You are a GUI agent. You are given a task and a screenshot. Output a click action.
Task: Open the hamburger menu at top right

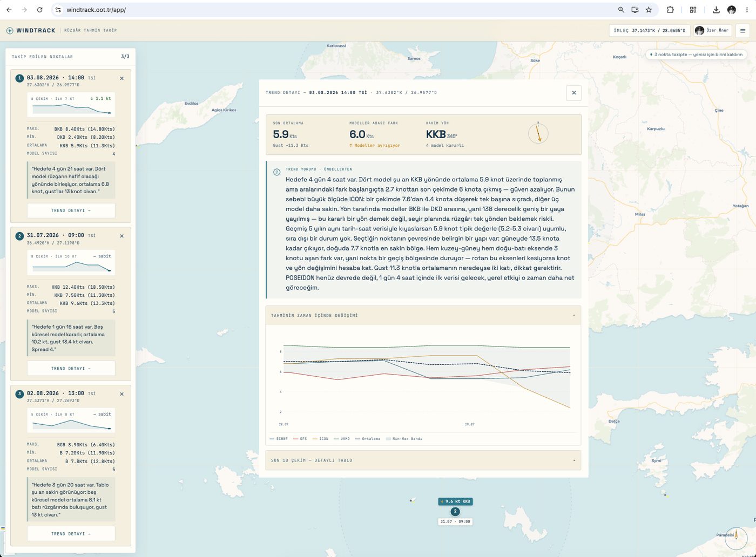point(742,31)
